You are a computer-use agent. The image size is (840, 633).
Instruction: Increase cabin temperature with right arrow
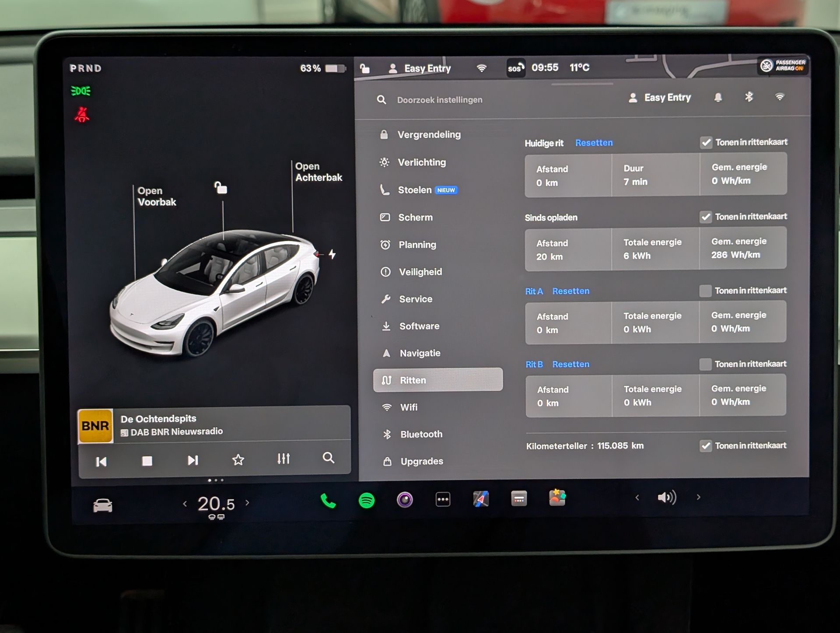pos(248,503)
